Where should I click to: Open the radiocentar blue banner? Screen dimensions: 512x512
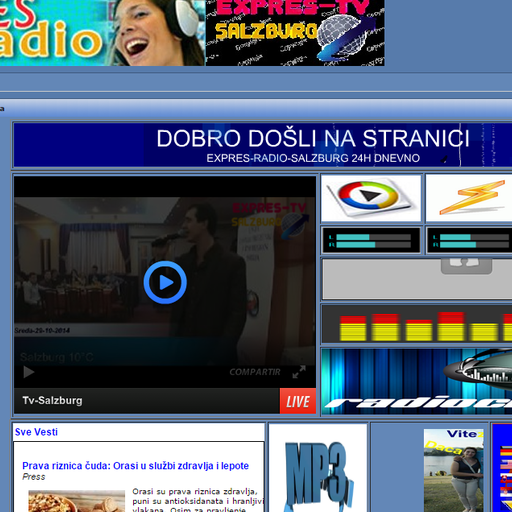417,381
